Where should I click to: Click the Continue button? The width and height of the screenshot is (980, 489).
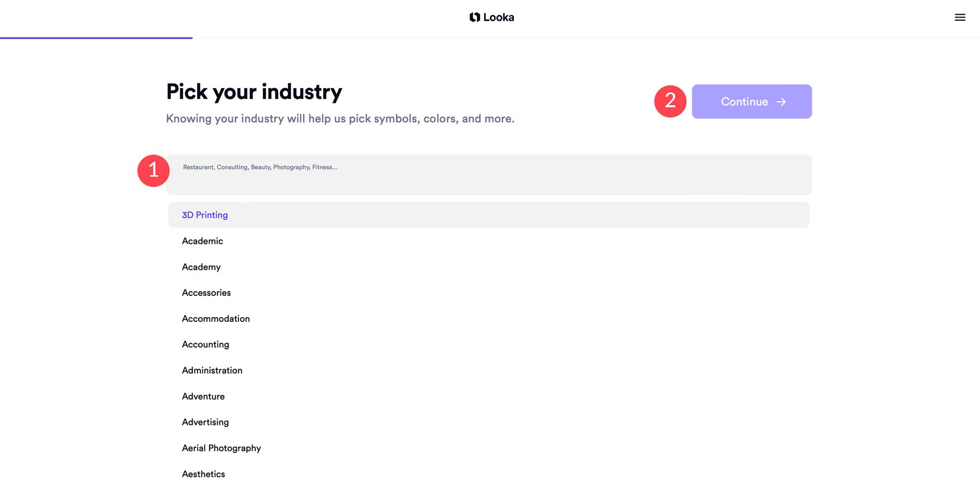[751, 101]
